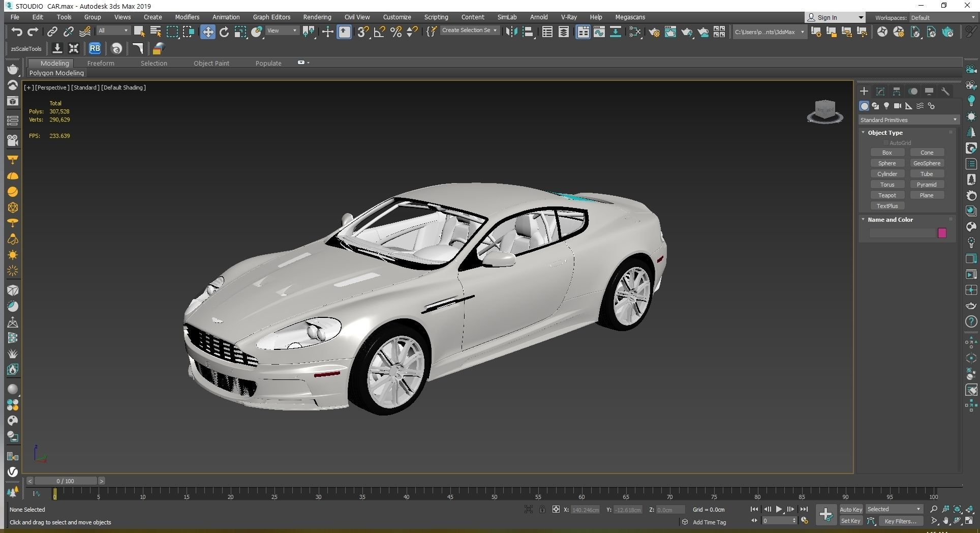This screenshot has width=980, height=533.
Task: Open the Create Selection Set dropdown
Action: [469, 31]
